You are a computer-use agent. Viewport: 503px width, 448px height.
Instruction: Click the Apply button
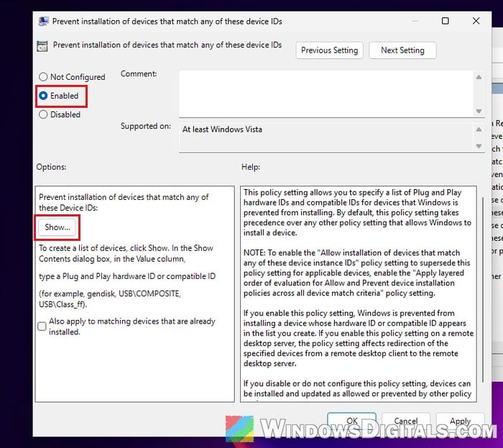[x=460, y=421]
